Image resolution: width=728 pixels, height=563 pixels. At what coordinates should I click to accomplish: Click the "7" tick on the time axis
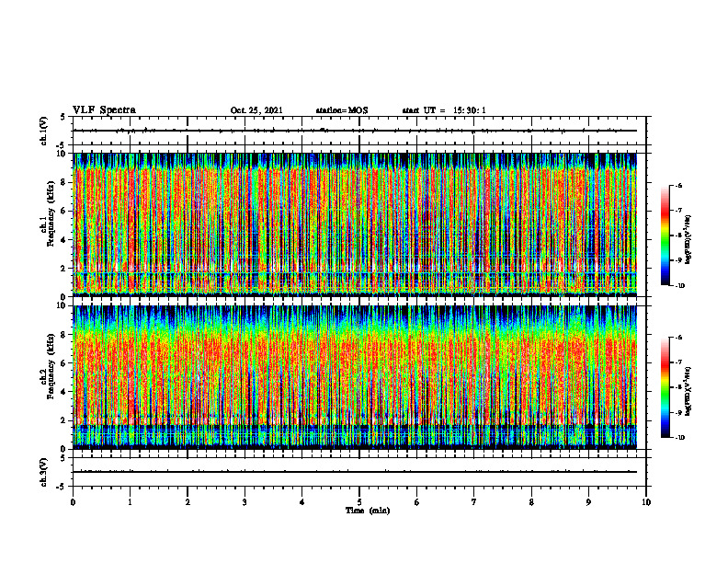(x=474, y=502)
